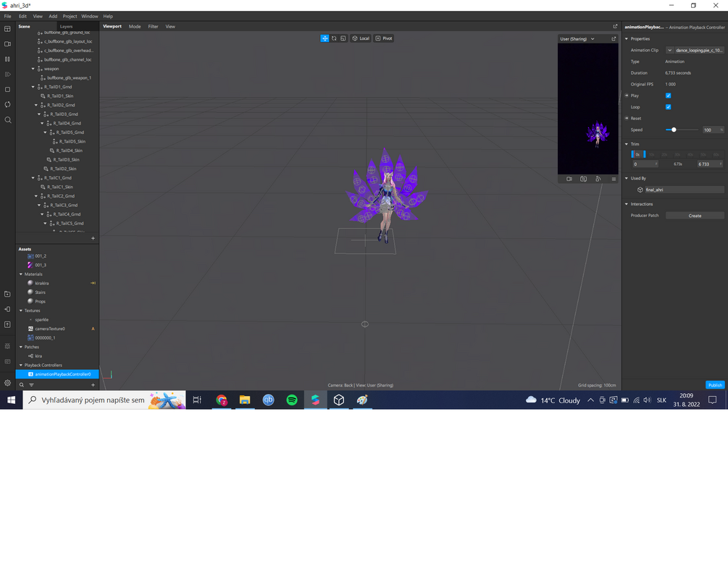Open search with the left toolbar magnifier
This screenshot has height=569, width=728.
(x=7, y=119)
